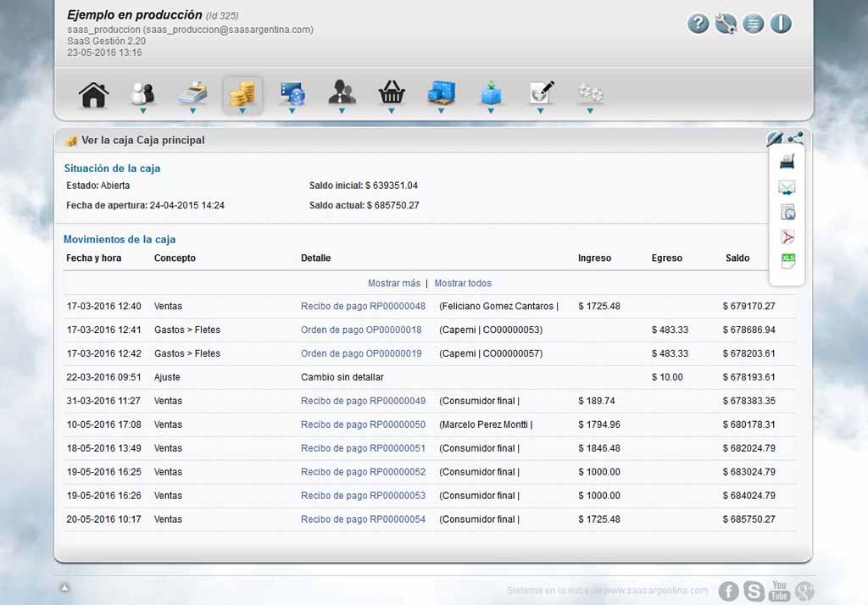Screen dimensions: 868x605
Task: Open the blue boxes stock icon
Action: 441,93
